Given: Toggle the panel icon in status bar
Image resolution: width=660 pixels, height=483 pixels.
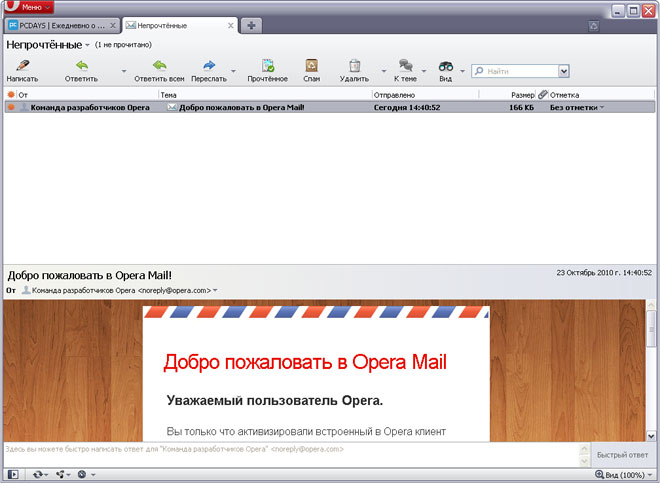Looking at the screenshot, I should [x=13, y=475].
